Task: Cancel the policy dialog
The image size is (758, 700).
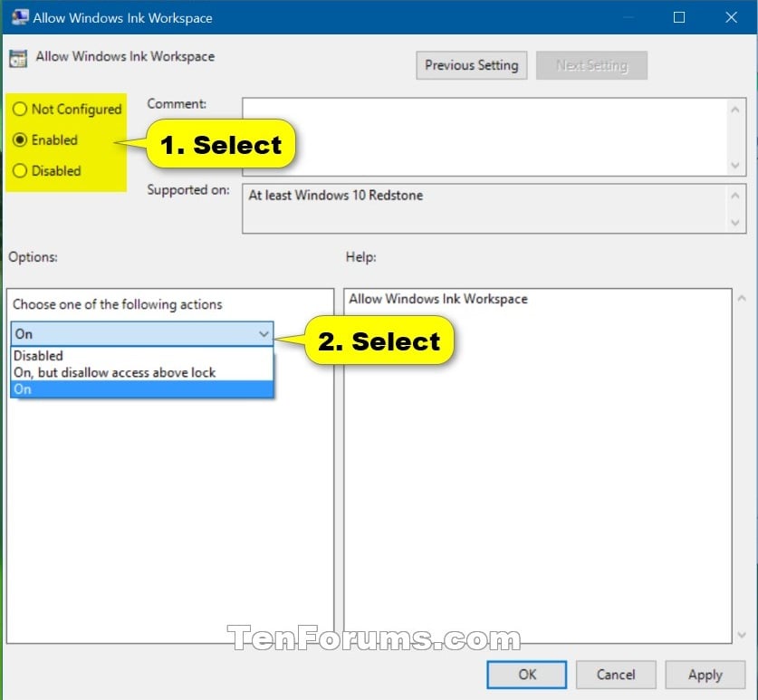Action: (x=616, y=675)
